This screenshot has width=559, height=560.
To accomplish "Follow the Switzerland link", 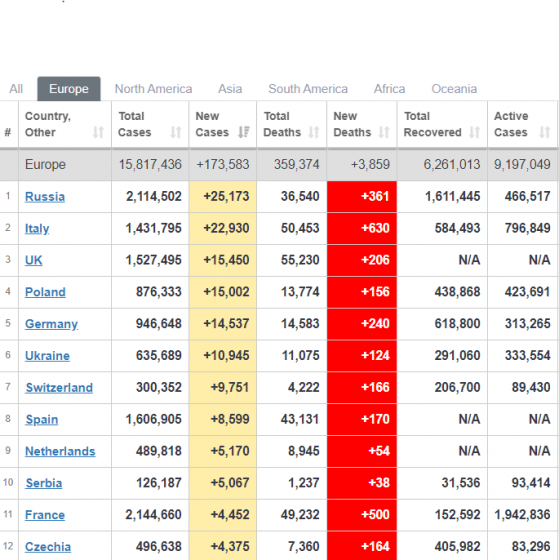I will coord(59,388).
